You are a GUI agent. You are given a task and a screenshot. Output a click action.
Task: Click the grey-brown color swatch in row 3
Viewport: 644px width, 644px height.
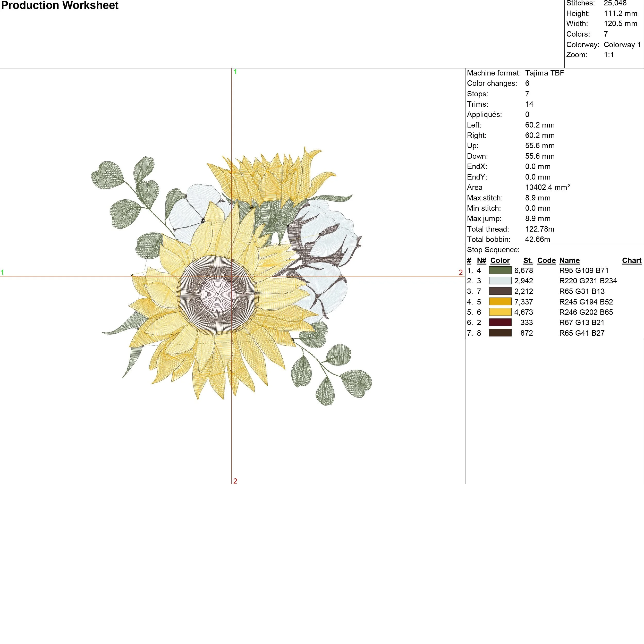[500, 291]
